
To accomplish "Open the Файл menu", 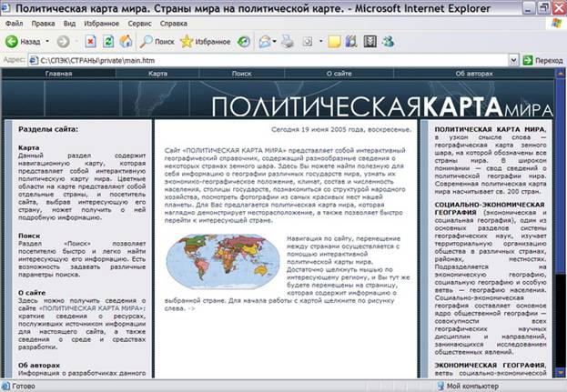I will (14, 24).
